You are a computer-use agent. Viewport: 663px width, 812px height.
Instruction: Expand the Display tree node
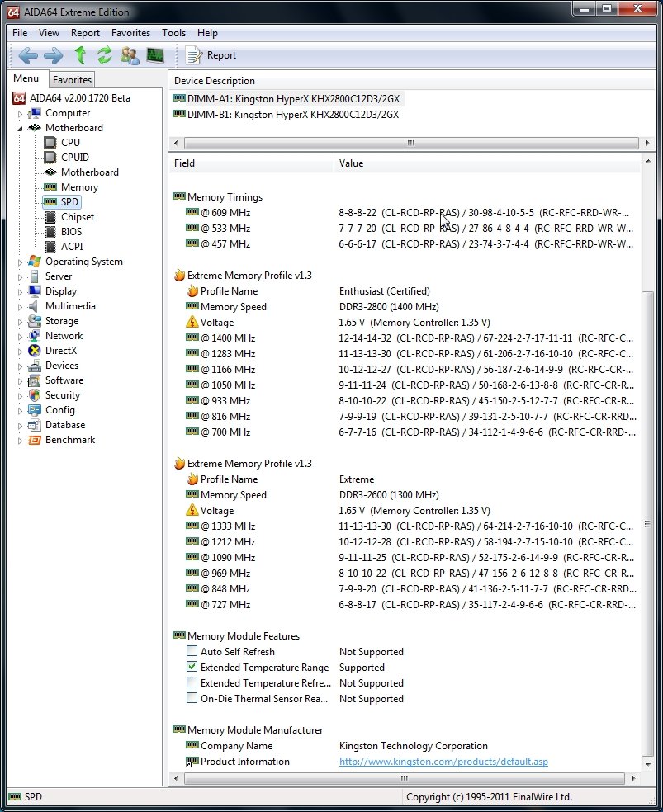pos(20,292)
